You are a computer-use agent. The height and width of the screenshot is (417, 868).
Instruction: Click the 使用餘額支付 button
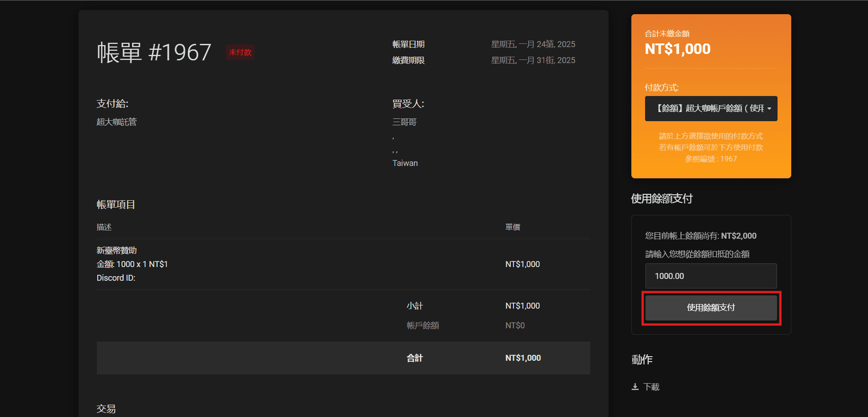[x=711, y=308]
